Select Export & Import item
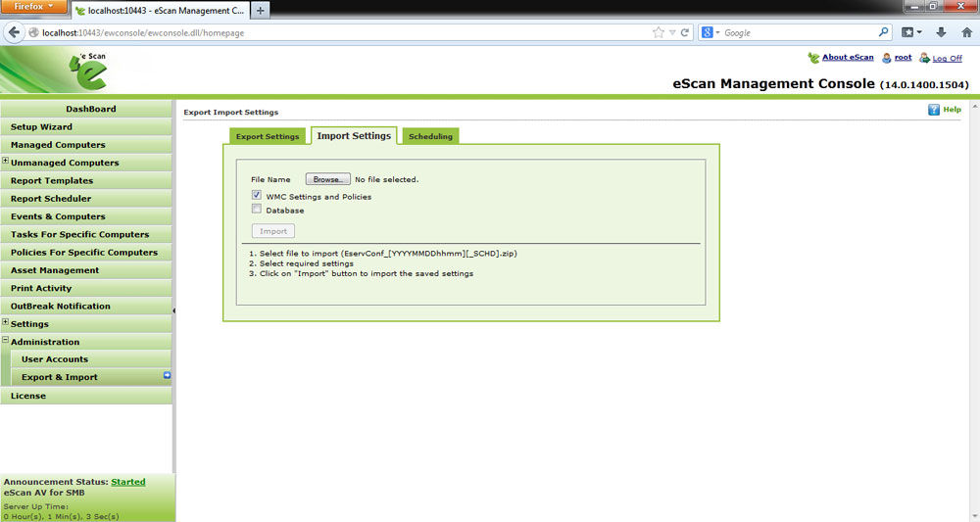Viewport: 980px width, 522px height. 90,377
